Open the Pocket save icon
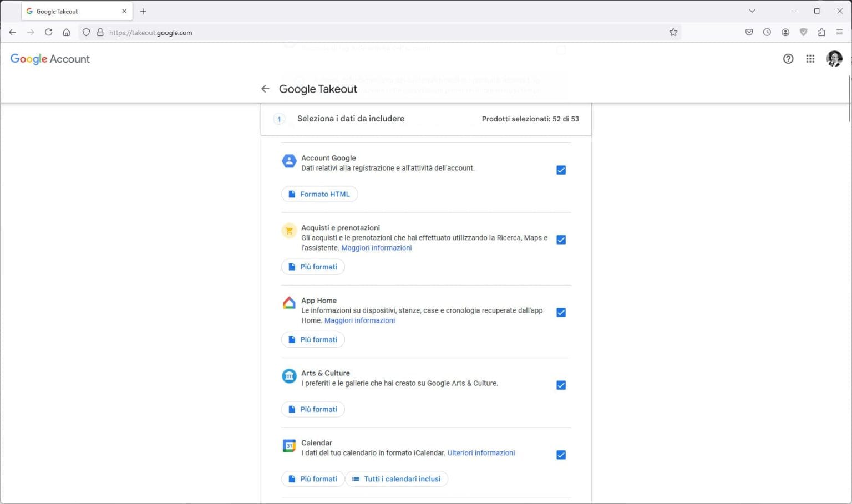Image resolution: width=852 pixels, height=504 pixels. click(x=749, y=33)
